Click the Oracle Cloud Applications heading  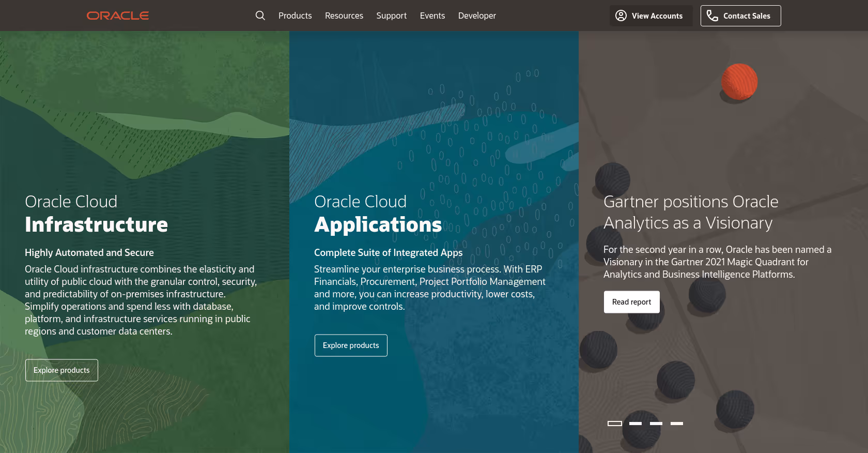(378, 214)
